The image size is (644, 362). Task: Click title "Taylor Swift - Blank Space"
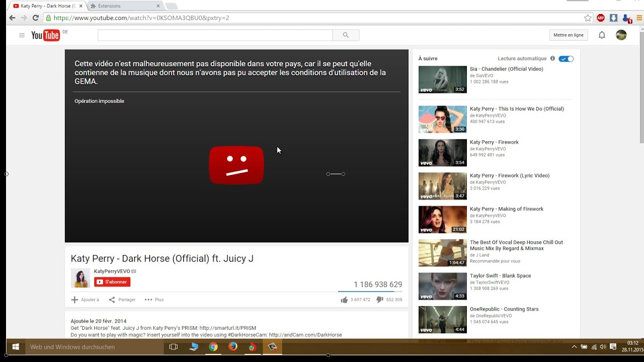click(501, 276)
